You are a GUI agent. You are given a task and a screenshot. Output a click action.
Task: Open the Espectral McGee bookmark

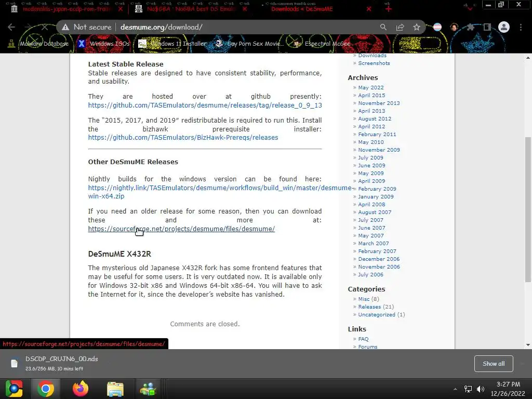coord(322,44)
